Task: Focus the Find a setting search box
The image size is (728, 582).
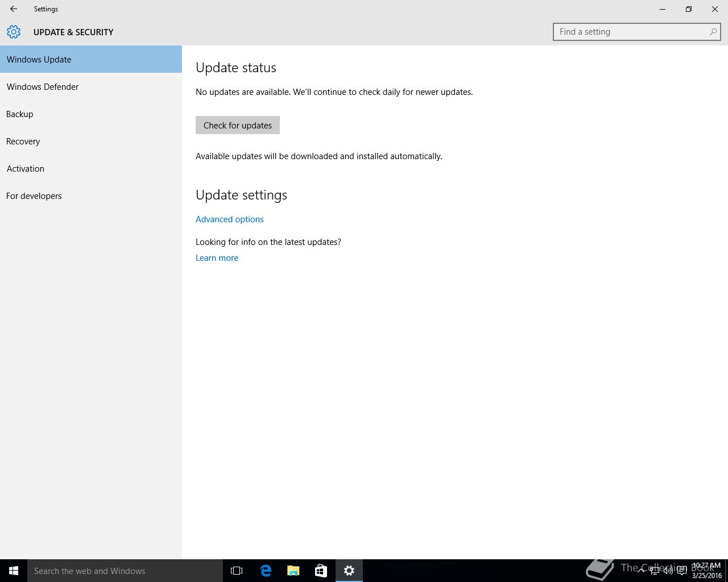Action: tap(637, 32)
